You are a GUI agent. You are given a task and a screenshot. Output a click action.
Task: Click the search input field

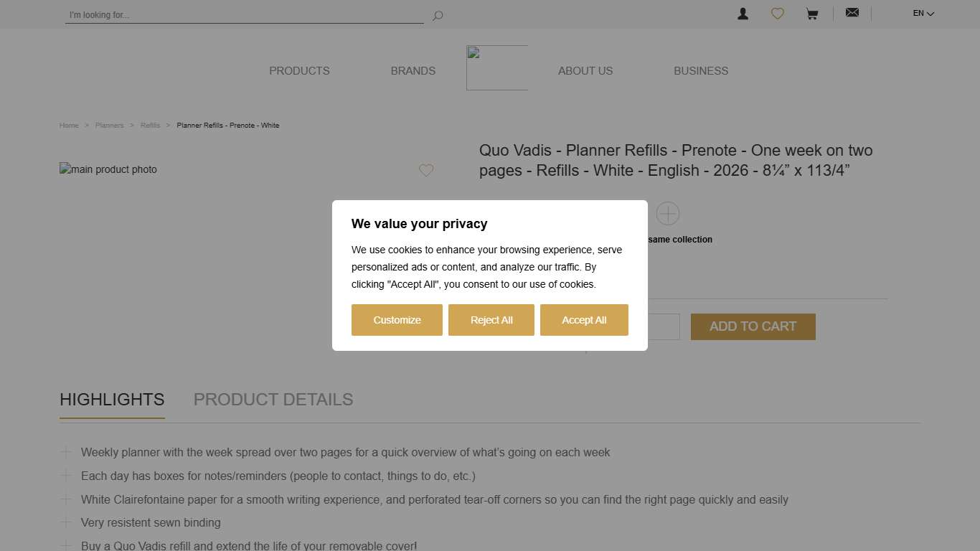tap(244, 14)
